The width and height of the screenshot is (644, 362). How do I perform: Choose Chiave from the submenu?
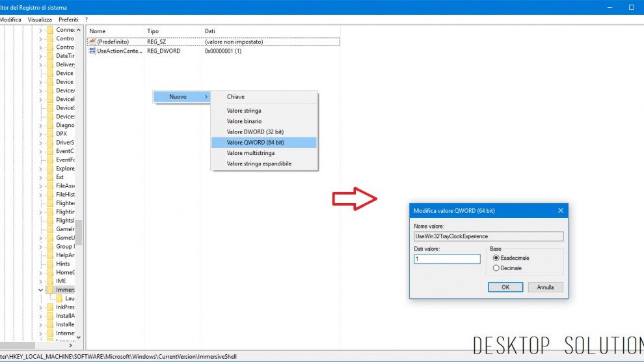pos(263,96)
